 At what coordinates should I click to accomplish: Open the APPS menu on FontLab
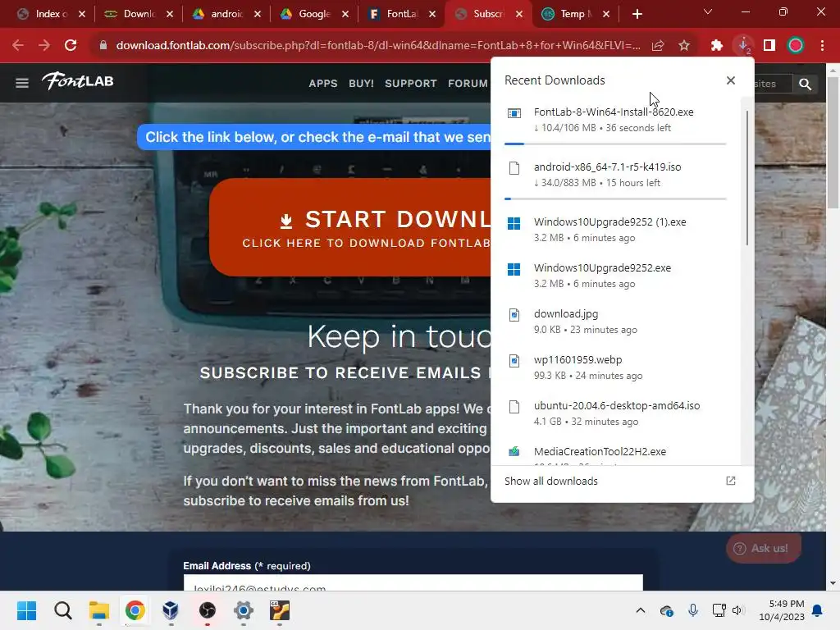[323, 84]
